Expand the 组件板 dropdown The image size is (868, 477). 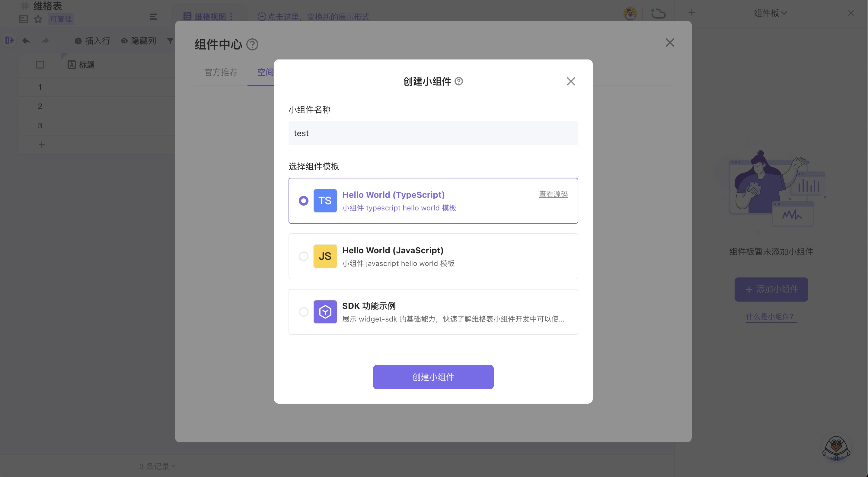[x=770, y=13]
